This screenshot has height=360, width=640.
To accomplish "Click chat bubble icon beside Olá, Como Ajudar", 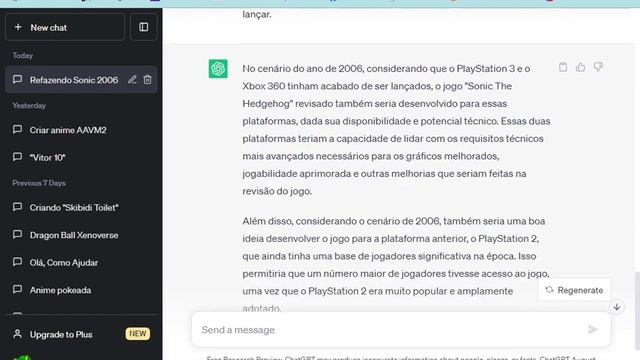I will (18, 262).
